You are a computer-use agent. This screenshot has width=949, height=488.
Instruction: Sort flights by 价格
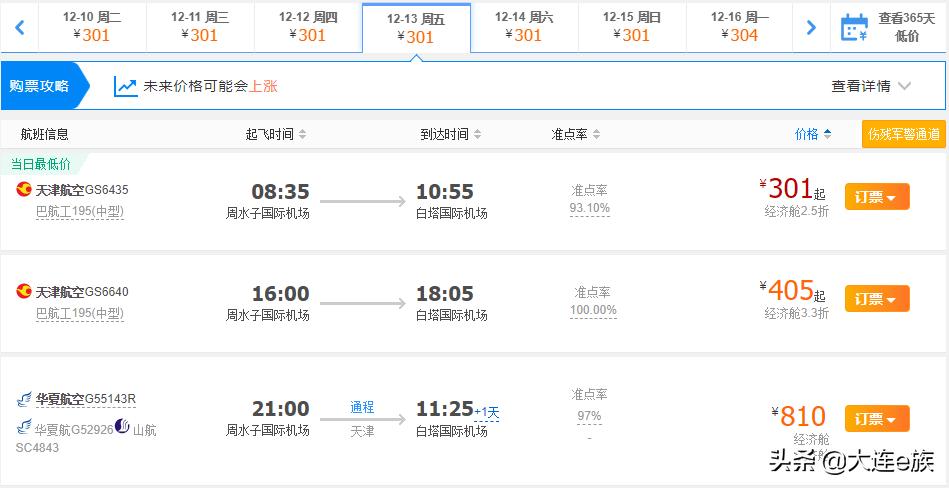pyautogui.click(x=813, y=134)
